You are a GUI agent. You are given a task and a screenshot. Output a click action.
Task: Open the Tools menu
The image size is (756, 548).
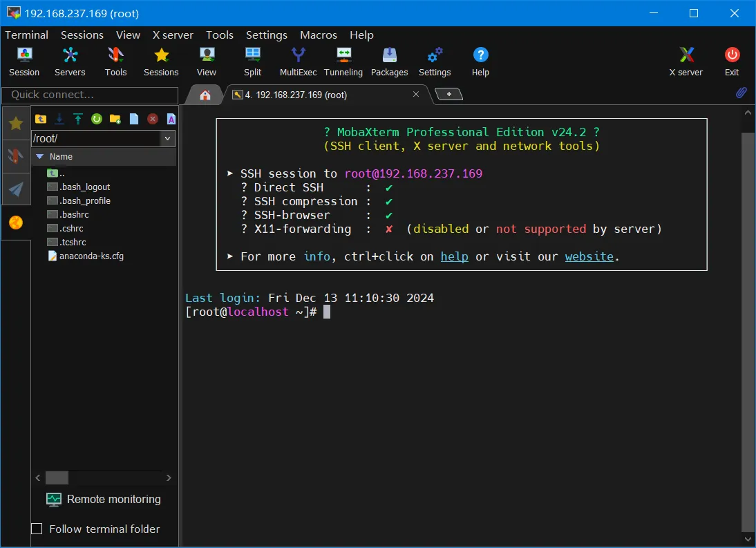[x=219, y=35]
